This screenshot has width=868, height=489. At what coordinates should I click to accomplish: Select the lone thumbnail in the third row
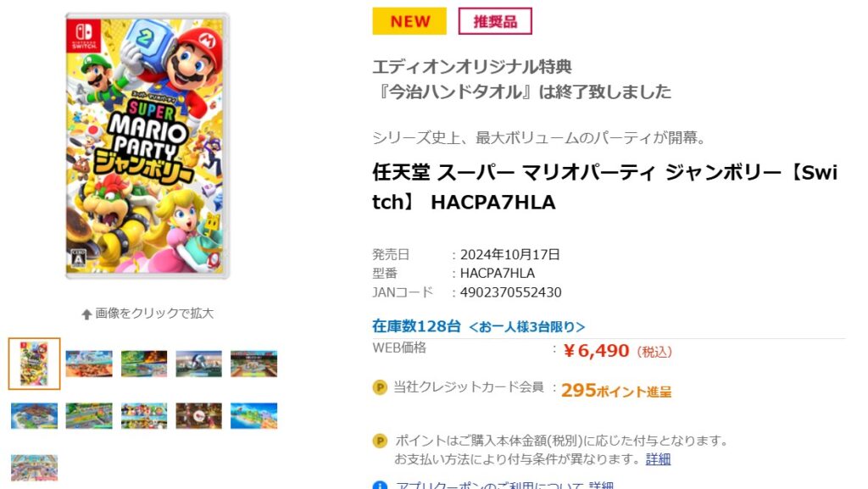34,468
